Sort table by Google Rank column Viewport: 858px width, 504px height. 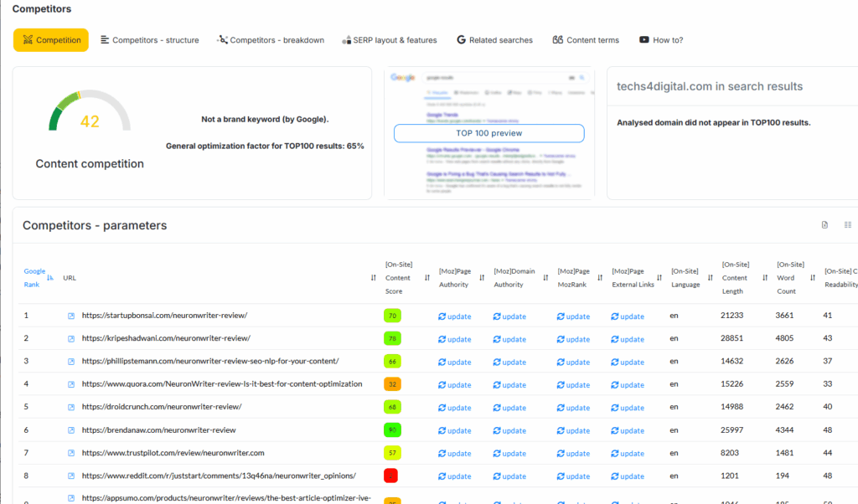pyautogui.click(x=50, y=278)
